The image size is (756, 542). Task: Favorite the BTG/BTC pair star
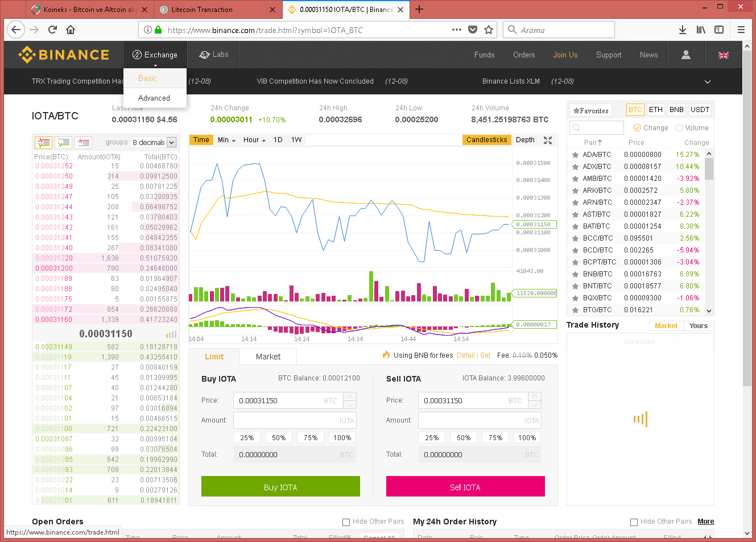point(575,310)
